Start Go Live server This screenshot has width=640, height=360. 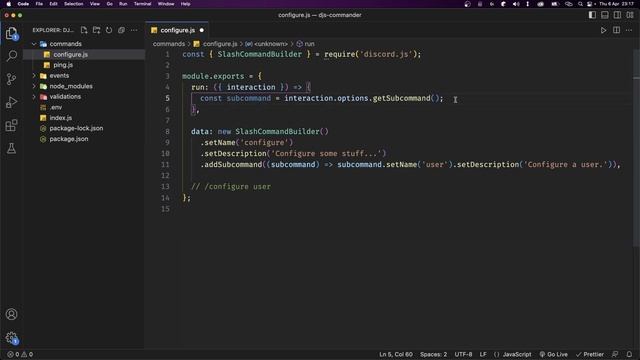click(553, 354)
